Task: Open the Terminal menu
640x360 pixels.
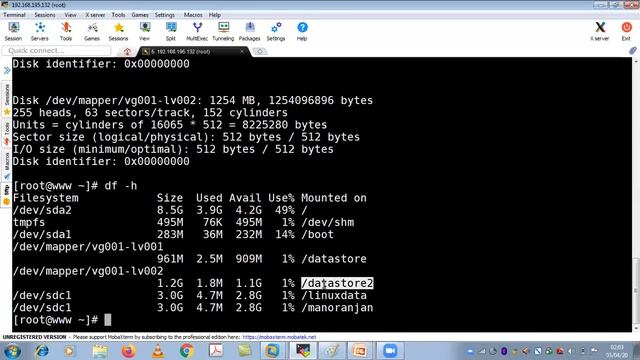Action: pyautogui.click(x=14, y=15)
